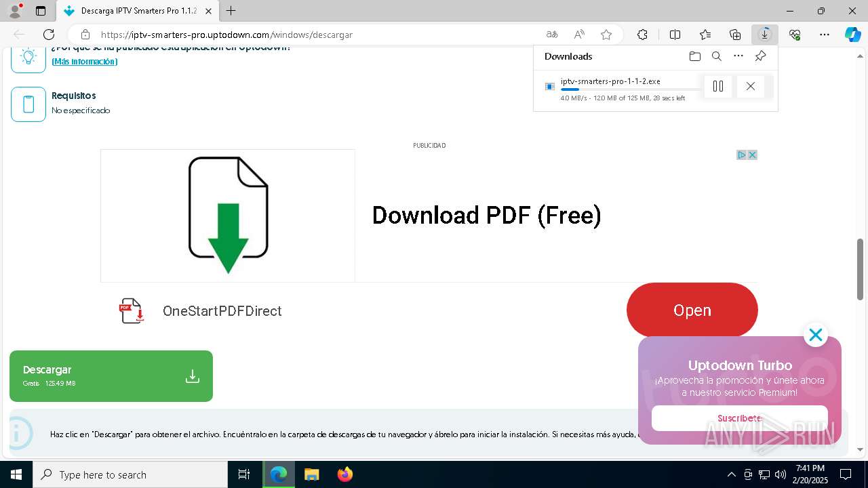Toggle split screen icon

point(675,35)
